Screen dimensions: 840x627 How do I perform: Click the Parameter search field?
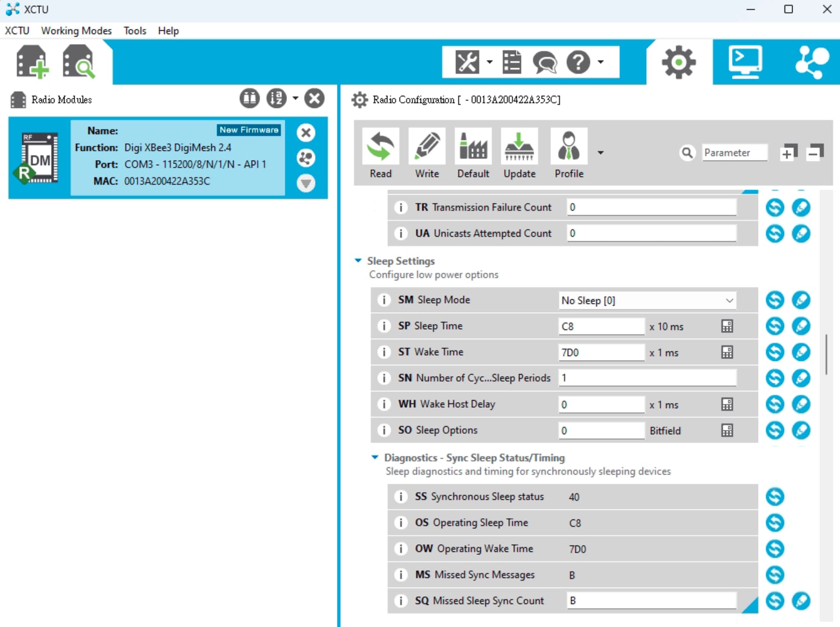[735, 153]
